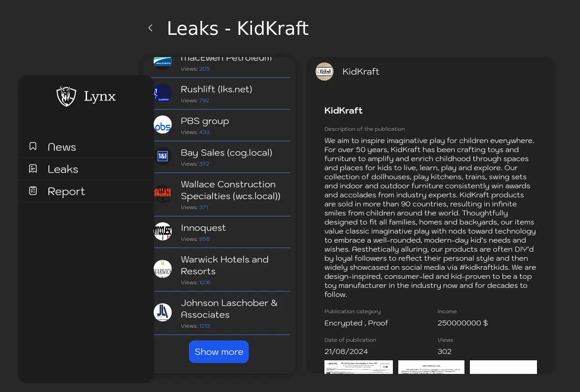Select the PBS group logo

pos(163,125)
